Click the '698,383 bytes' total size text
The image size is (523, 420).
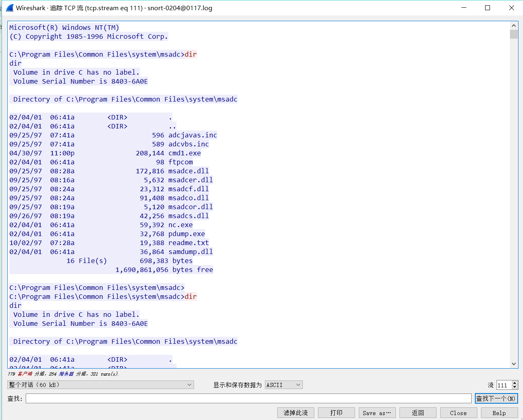tap(166, 261)
